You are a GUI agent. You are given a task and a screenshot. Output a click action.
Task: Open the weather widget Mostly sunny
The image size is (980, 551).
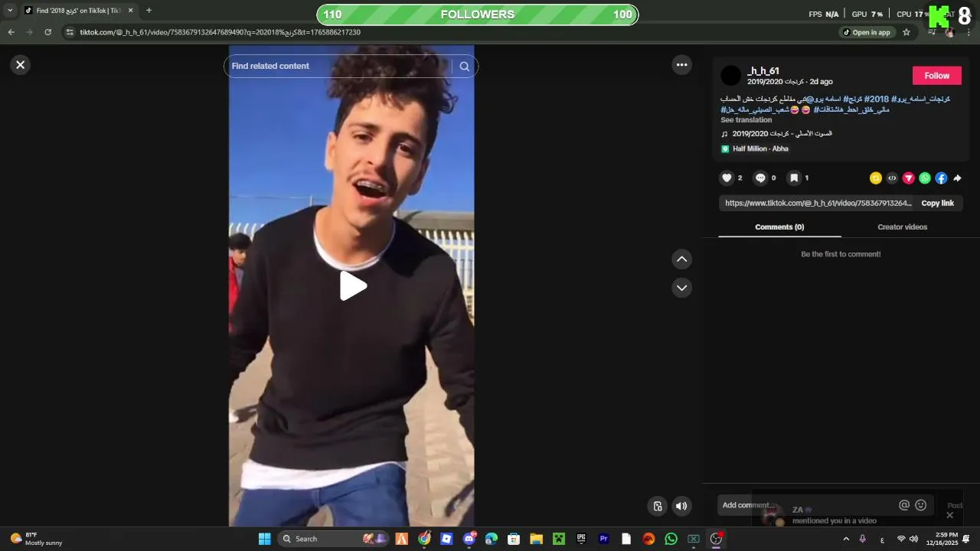[36, 539]
